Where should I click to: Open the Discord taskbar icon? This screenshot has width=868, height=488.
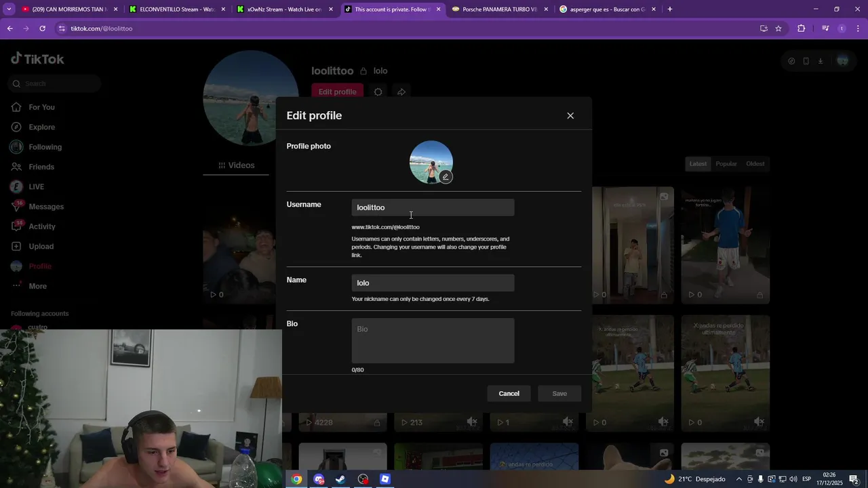click(319, 479)
